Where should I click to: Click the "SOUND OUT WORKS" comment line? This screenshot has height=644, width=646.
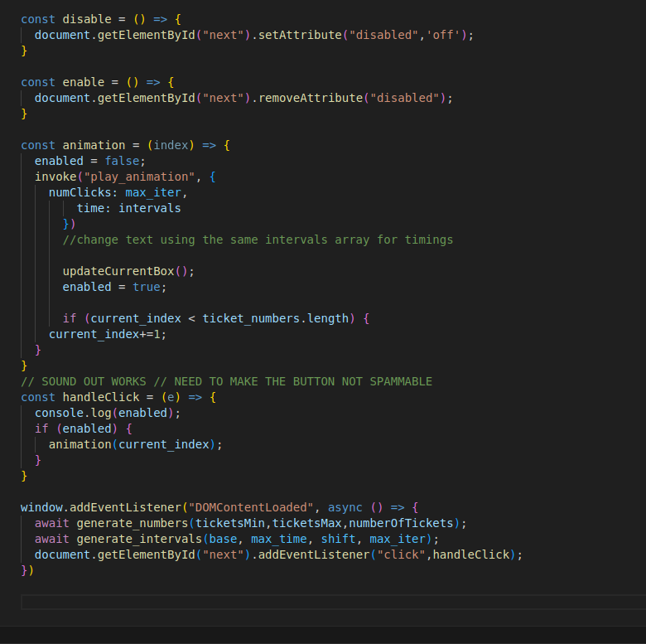coord(227,381)
